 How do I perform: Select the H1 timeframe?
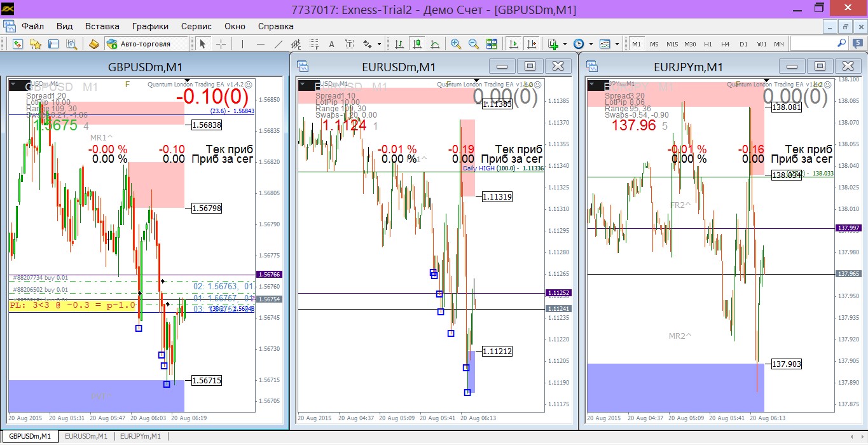pos(708,44)
